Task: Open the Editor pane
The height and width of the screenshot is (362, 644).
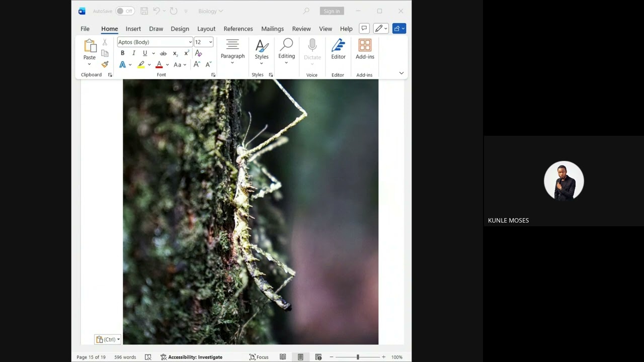Action: (338, 49)
